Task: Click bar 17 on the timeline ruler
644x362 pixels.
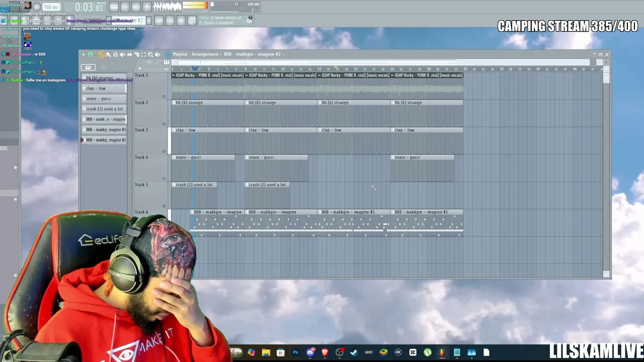Action: point(319,69)
